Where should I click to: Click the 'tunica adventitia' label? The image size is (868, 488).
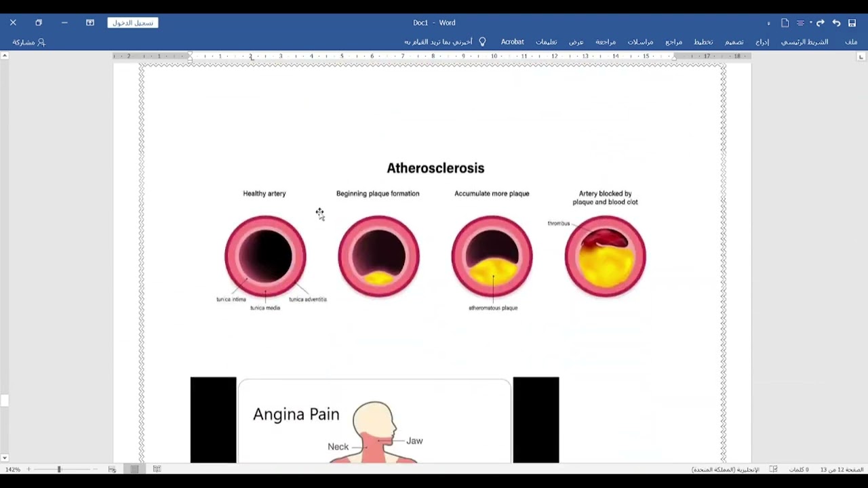(x=308, y=299)
